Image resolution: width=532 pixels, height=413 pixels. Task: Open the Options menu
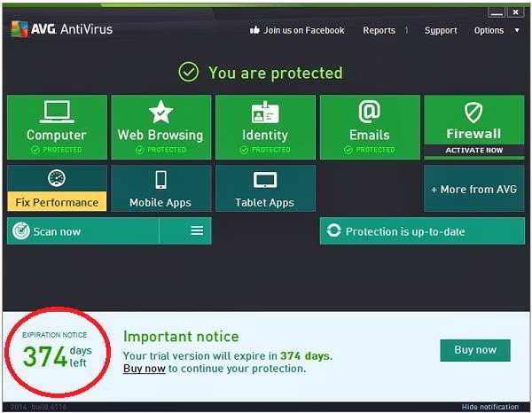coord(489,30)
